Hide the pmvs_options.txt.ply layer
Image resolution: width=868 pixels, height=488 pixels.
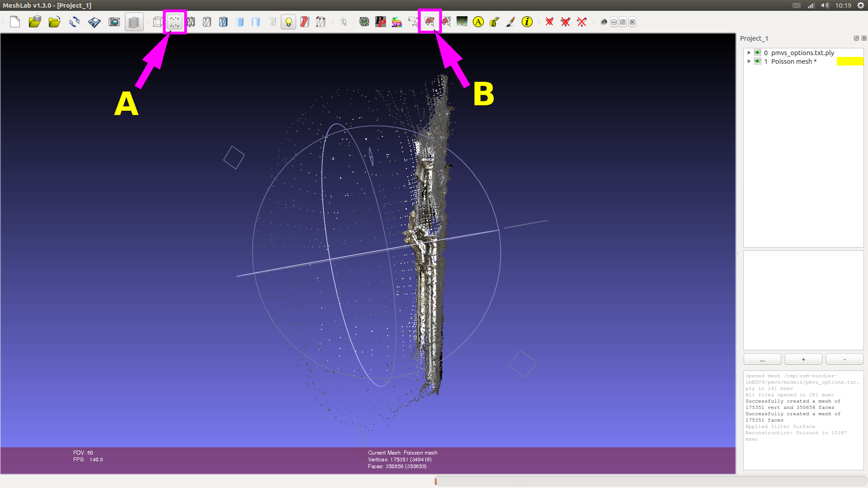pos(758,53)
